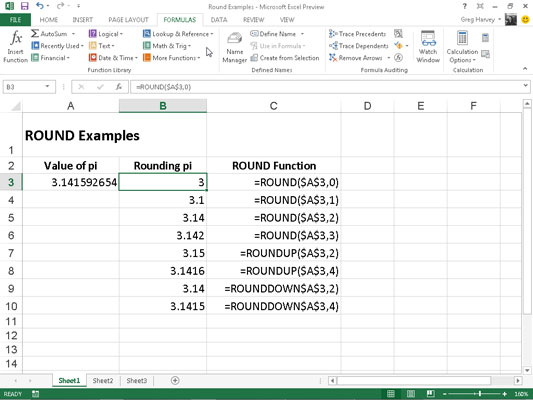Viewport: 533px width, 400px height.
Task: Click the zoom slider handle
Action: click(480, 394)
